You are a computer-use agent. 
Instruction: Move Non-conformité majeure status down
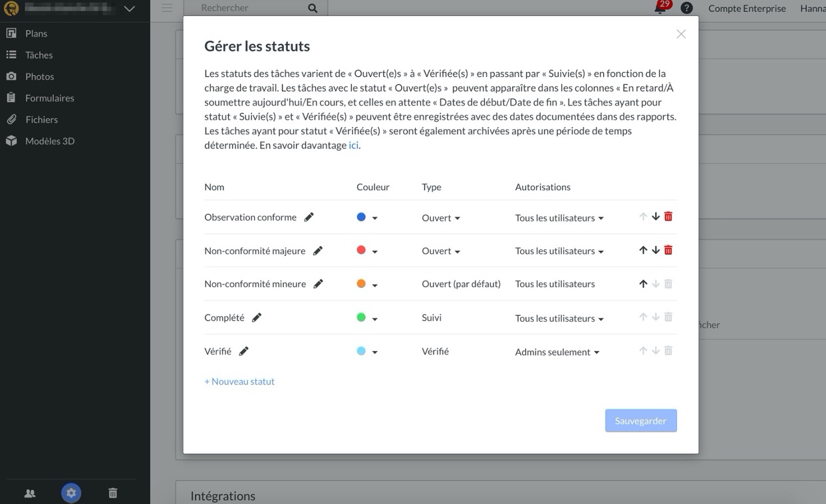(656, 251)
